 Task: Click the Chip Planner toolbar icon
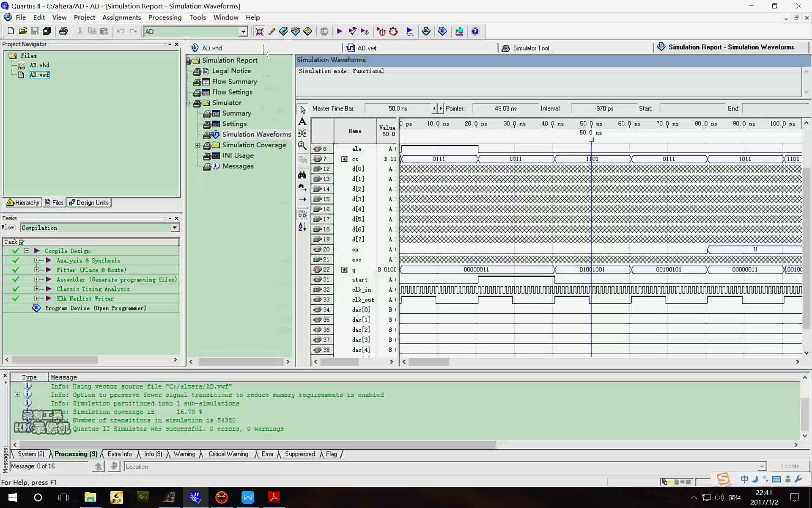coord(307,31)
